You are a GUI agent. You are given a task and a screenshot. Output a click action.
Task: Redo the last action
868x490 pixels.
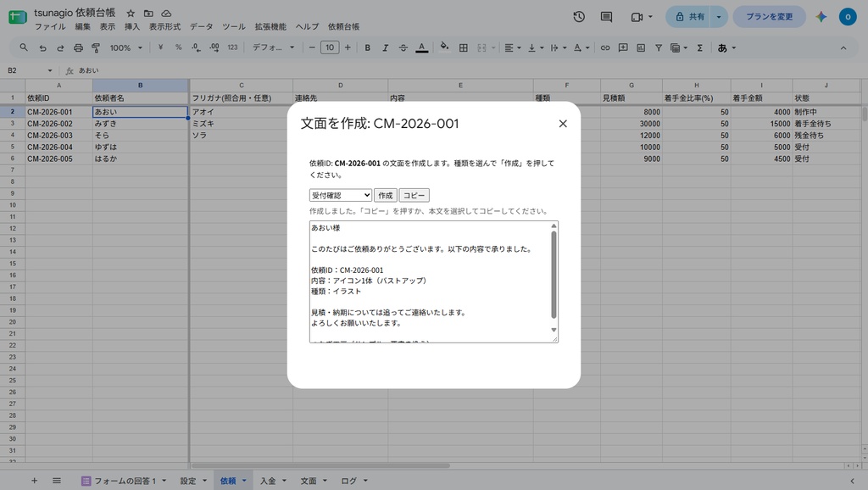[x=60, y=48]
